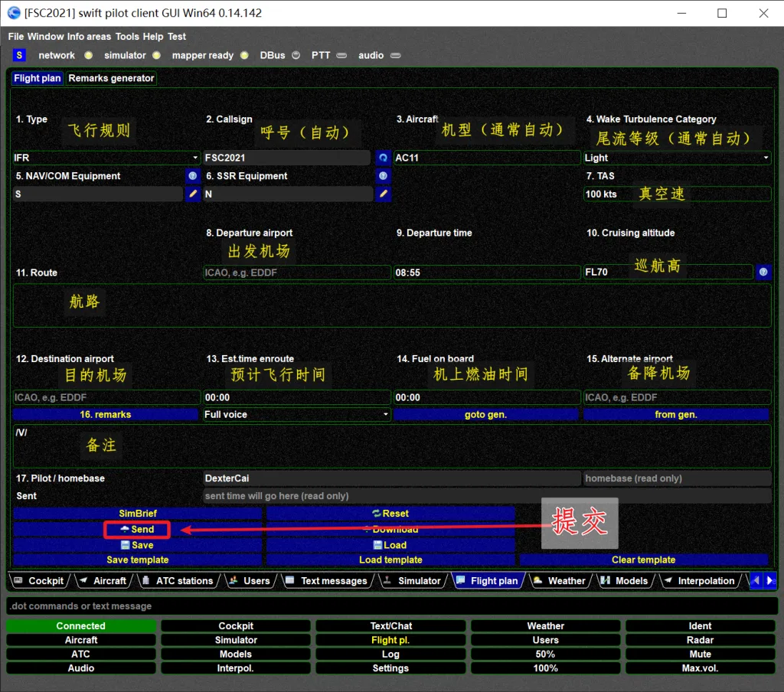
Task: Click Save template button
Action: (138, 560)
